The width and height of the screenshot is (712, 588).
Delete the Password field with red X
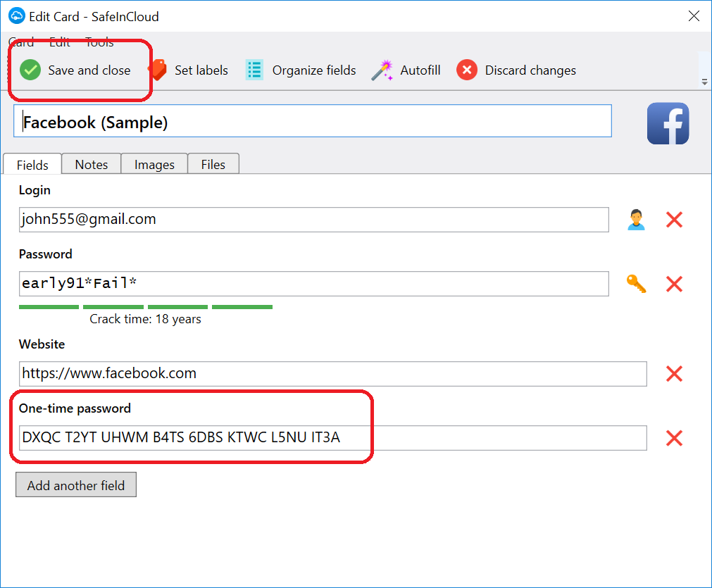point(674,284)
